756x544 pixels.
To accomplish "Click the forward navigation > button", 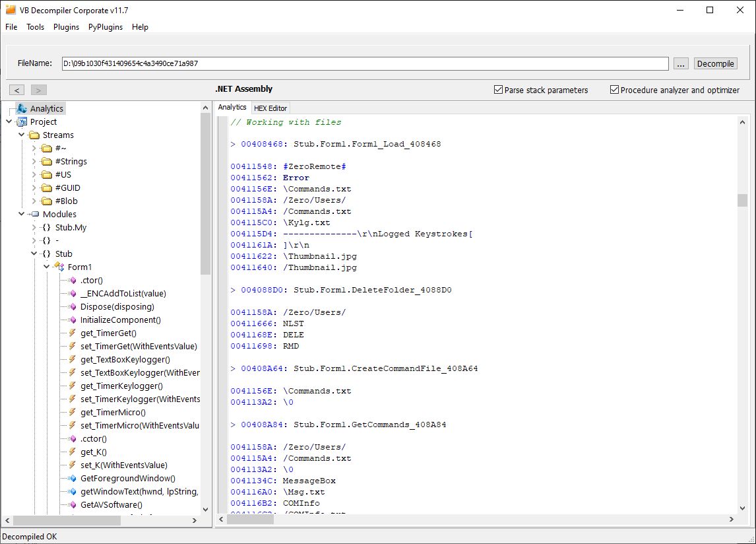I will [38, 90].
